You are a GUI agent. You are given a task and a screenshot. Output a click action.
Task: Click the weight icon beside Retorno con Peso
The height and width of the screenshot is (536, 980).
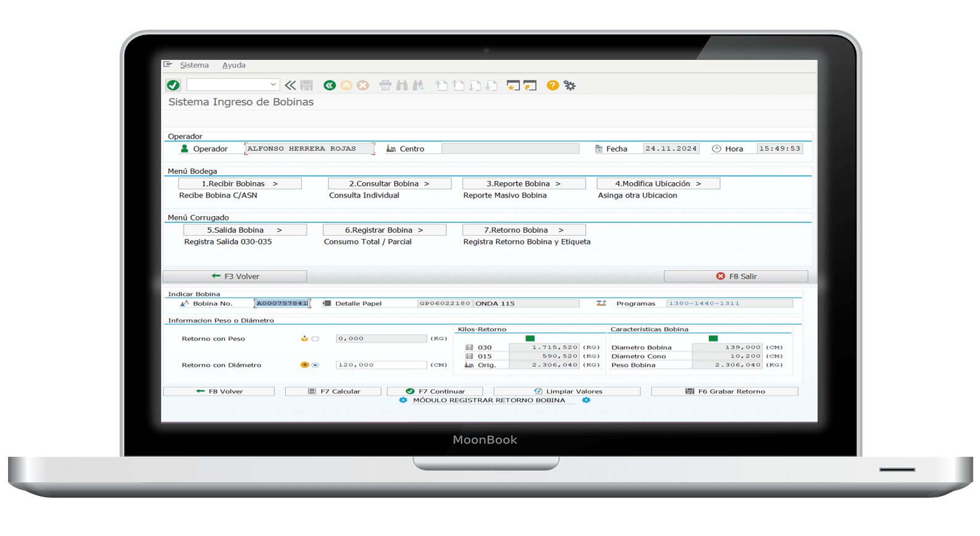(x=304, y=338)
